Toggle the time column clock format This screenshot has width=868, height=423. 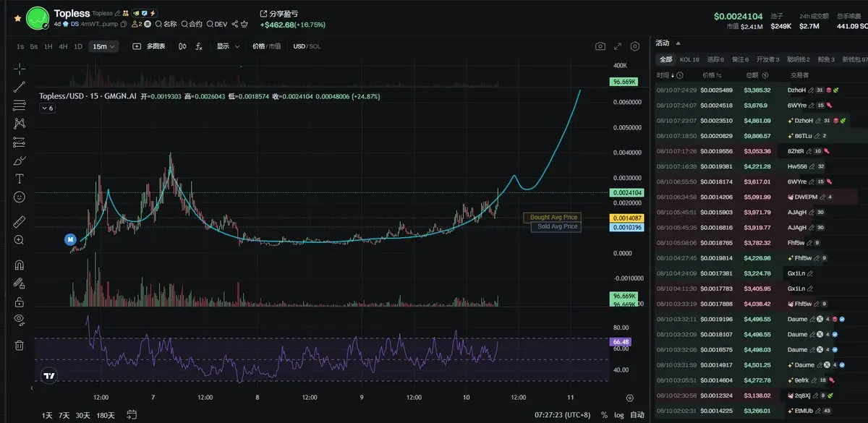pyautogui.click(x=681, y=75)
